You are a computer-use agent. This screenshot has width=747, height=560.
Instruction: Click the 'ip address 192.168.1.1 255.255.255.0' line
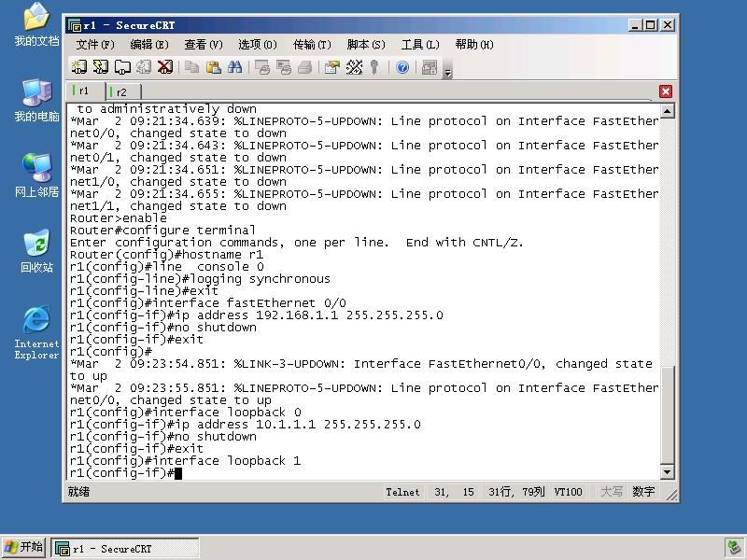tap(256, 315)
